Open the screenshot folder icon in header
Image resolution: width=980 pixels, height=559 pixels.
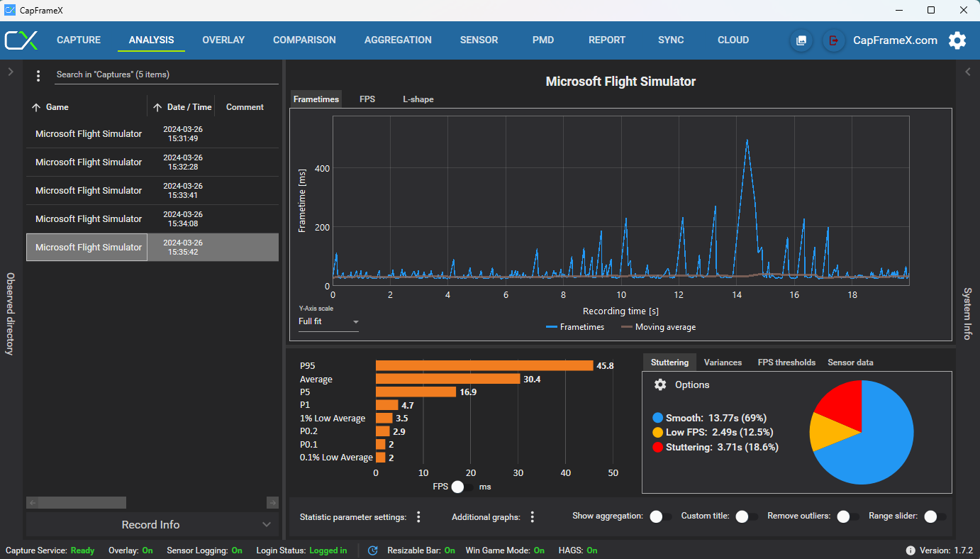(801, 40)
